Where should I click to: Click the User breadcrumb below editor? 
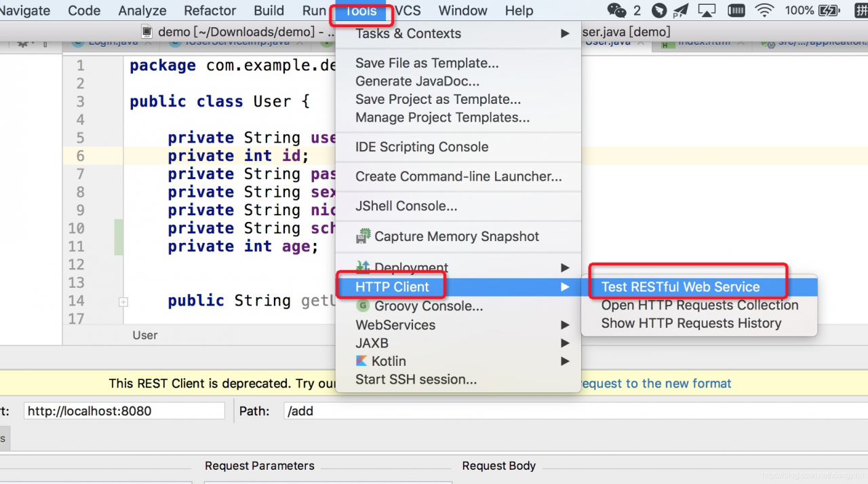[145, 335]
